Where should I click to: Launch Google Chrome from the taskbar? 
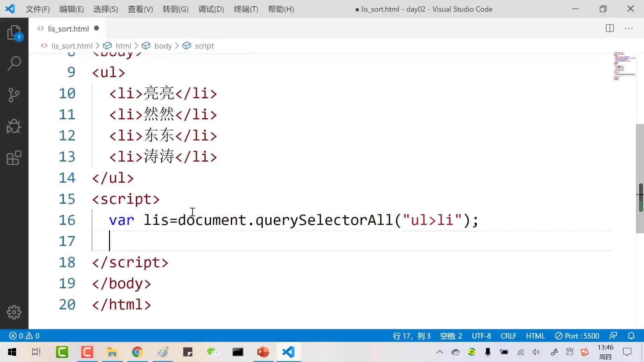[137, 352]
